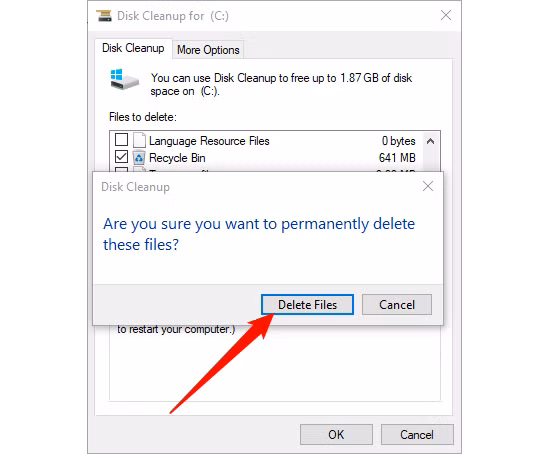The width and height of the screenshot is (550, 454).
Task: Click the scroll up arrow in files list
Action: [x=431, y=141]
